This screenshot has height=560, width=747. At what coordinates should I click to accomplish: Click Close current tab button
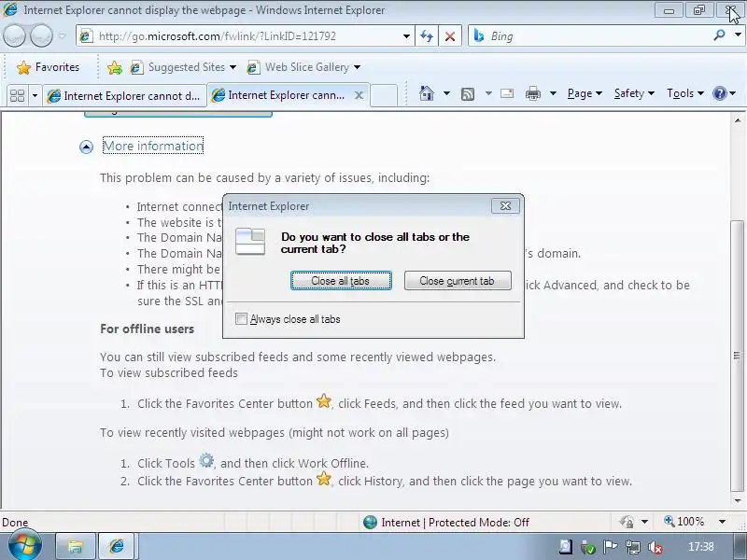(458, 281)
